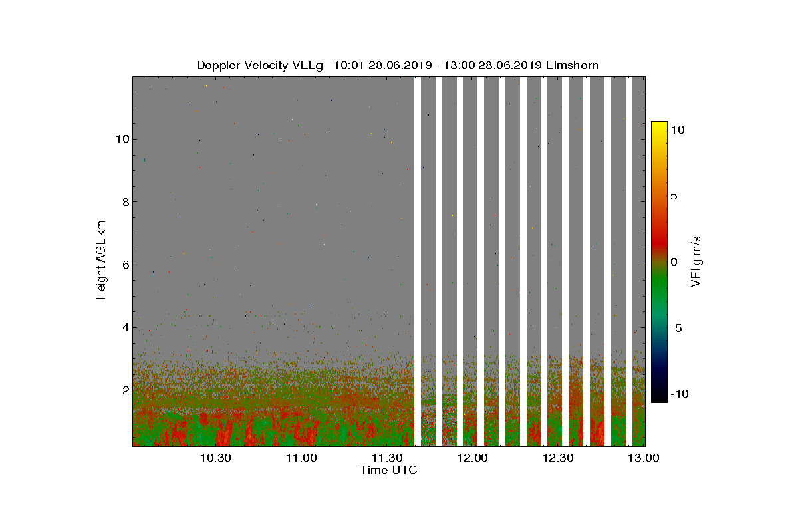
Task: Click the 'VELg m/s' colorbar label
Action: coord(696,261)
